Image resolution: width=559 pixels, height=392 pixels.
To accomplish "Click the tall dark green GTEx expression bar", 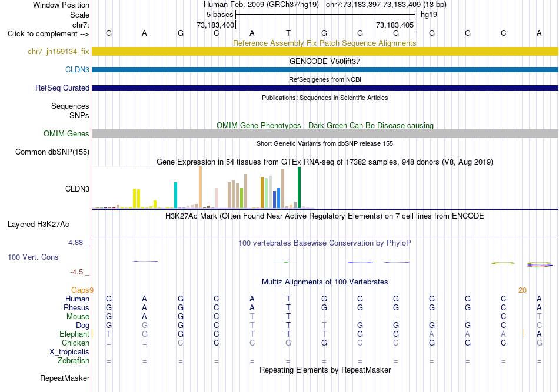I will click(299, 187).
